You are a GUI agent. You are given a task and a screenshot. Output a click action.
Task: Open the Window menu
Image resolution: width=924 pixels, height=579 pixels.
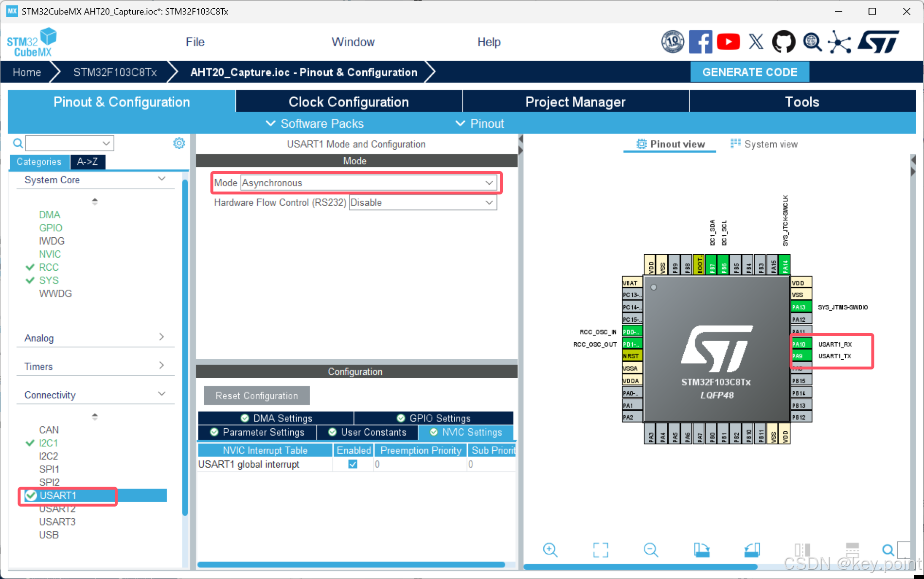point(353,42)
